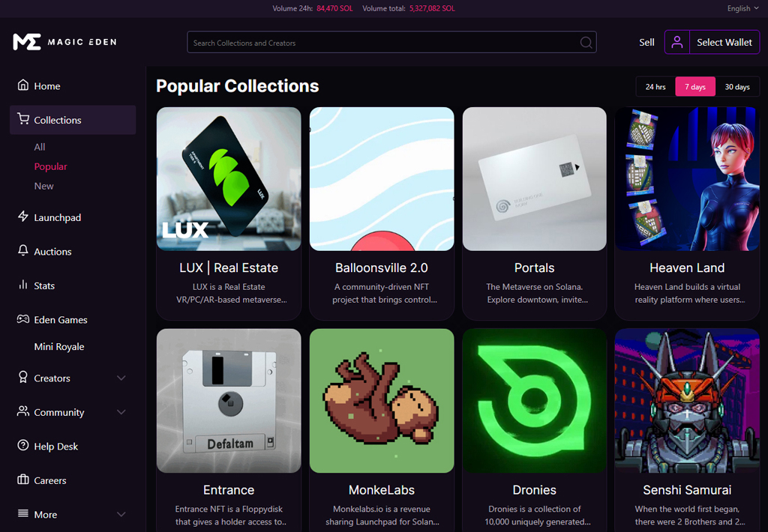Open All collections in sidebar

[40, 147]
